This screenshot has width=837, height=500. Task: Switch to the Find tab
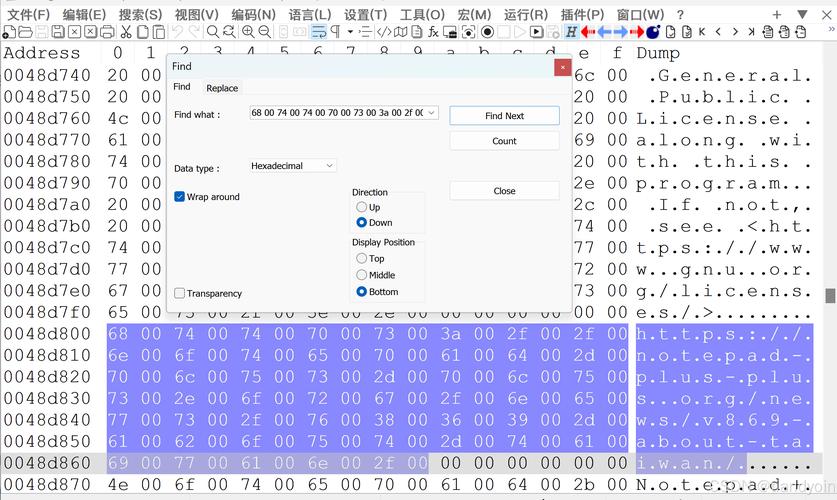tap(181, 86)
